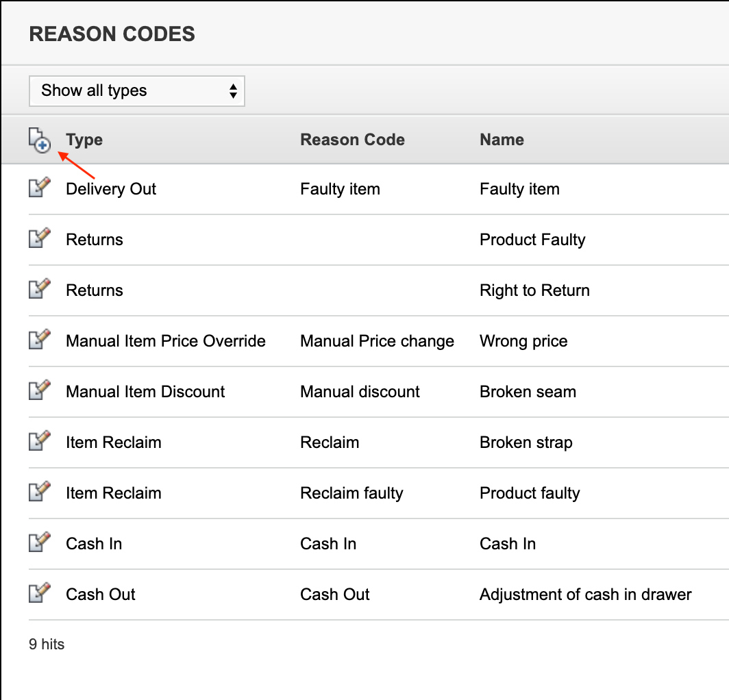Viewport: 729px width, 700px height.
Task: Edit the Product Faulty returns reason
Action: 40,238
